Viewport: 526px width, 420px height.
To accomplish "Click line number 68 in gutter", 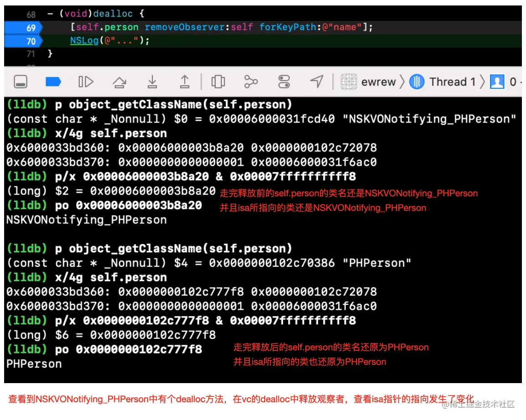I will coord(31,15).
